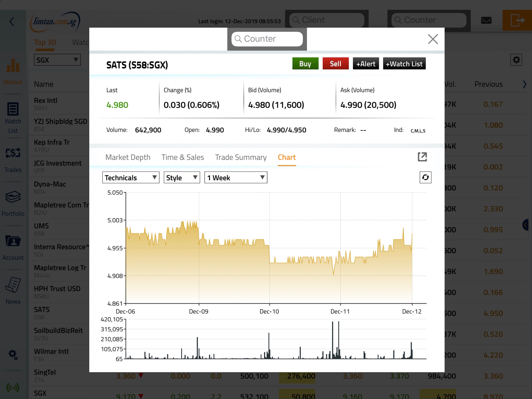The width and height of the screenshot is (532, 399).
Task: Open the 1 Week period dropdown
Action: point(236,178)
